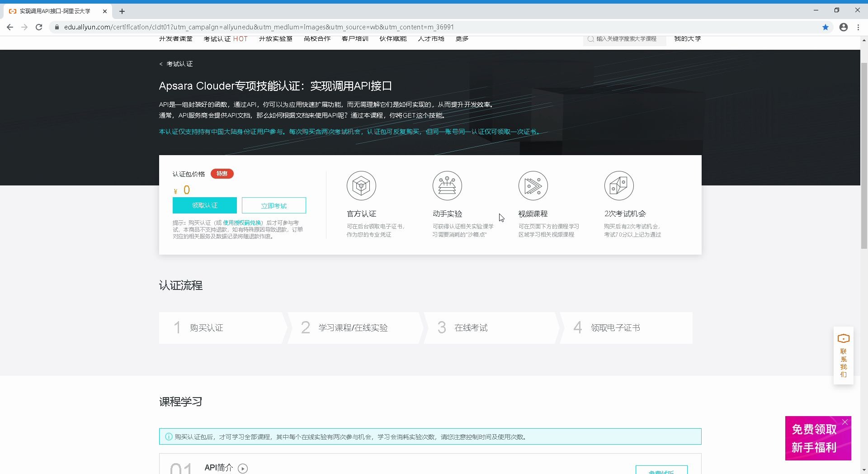Viewport: 868px width, 474px height.
Task: Open the 客户培训 menu
Action: click(355, 39)
